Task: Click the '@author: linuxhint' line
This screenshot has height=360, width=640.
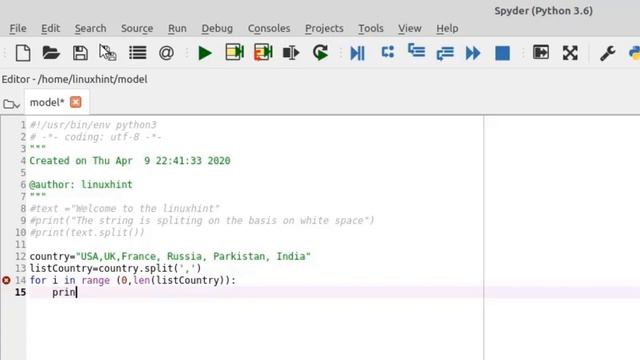Action: point(81,184)
